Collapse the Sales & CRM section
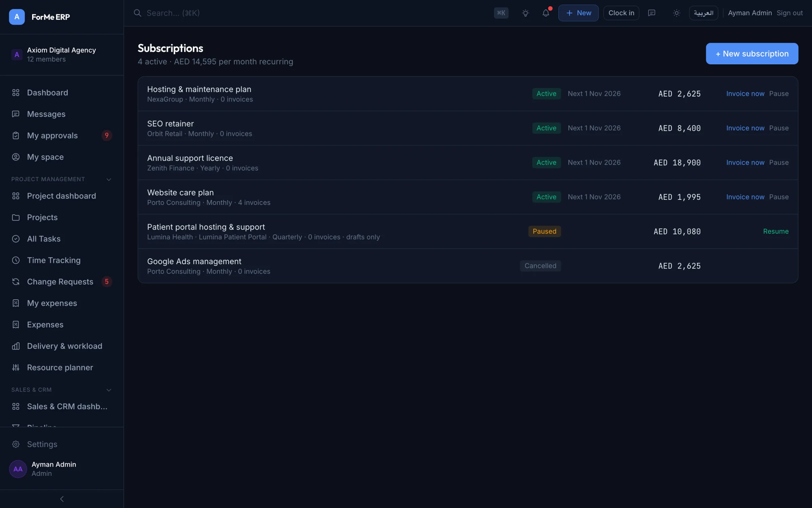This screenshot has height=508, width=812. point(109,390)
